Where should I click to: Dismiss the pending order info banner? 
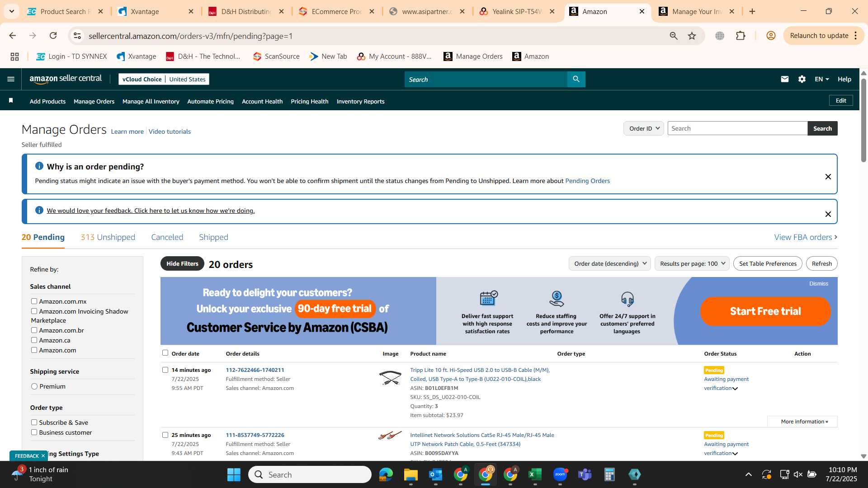(828, 177)
